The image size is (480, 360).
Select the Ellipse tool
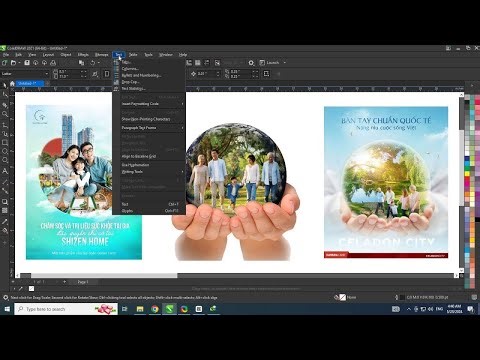5,151
